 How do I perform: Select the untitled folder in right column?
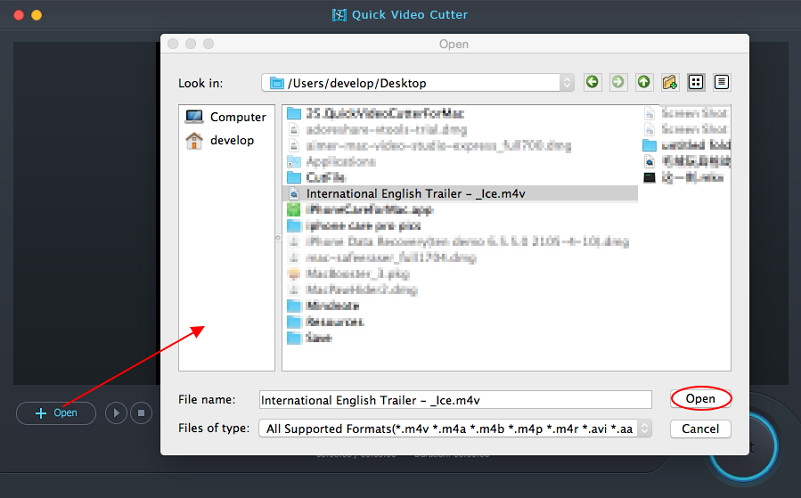click(x=686, y=145)
